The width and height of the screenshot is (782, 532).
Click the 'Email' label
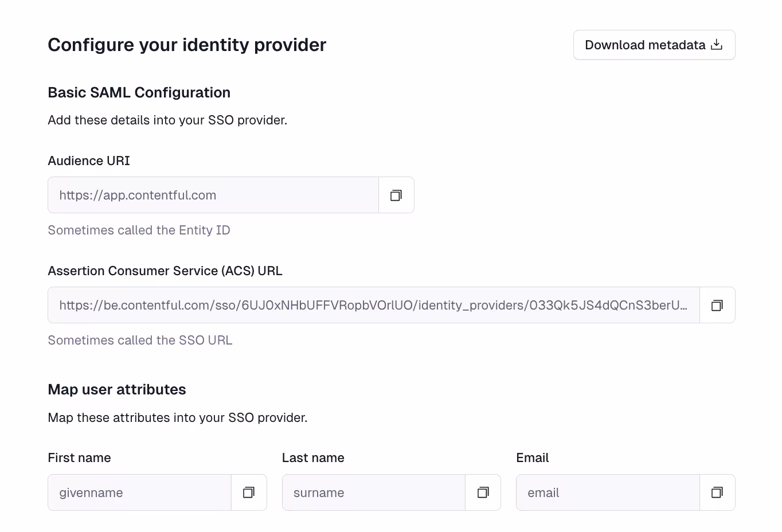[x=533, y=457]
